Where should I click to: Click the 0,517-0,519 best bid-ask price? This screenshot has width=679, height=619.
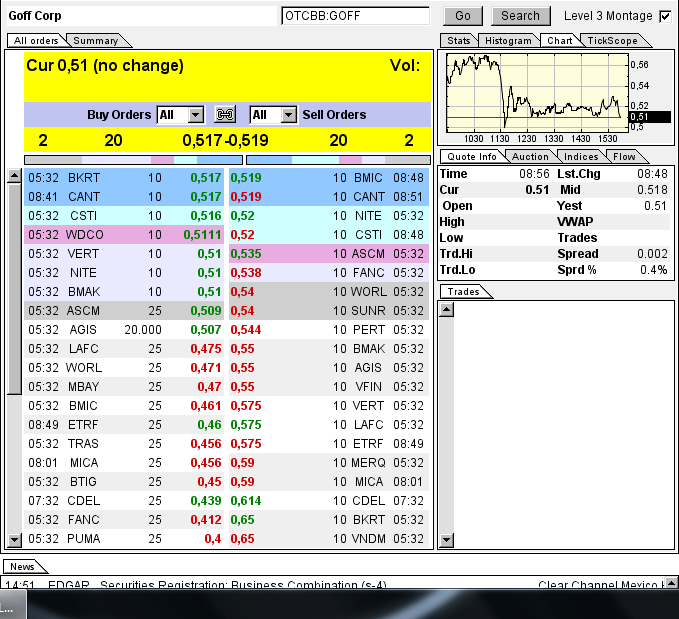pos(225,140)
